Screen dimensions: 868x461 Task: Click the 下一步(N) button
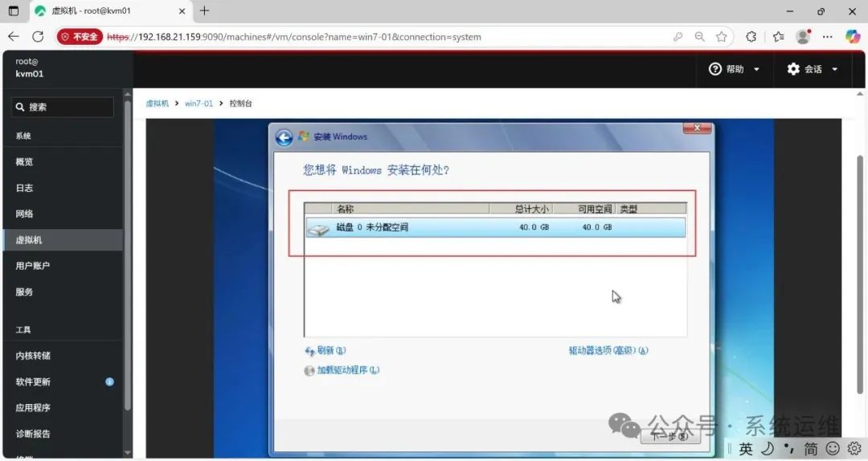coord(670,436)
